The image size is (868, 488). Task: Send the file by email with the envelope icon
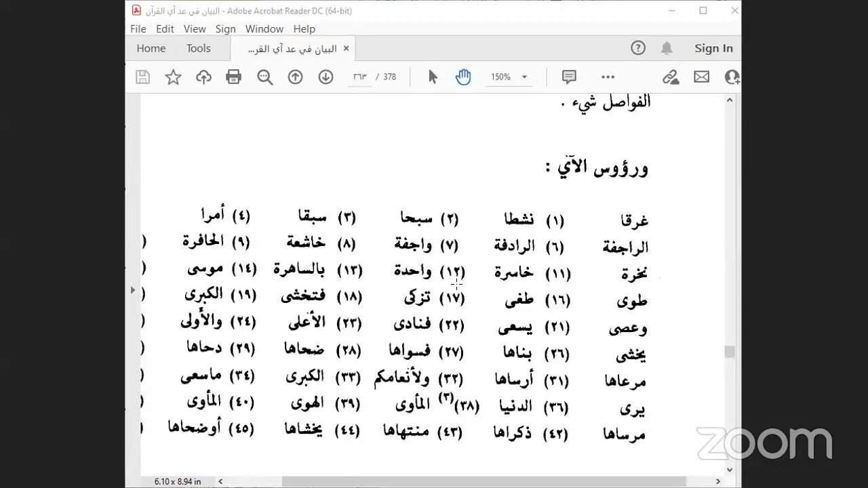coord(701,77)
